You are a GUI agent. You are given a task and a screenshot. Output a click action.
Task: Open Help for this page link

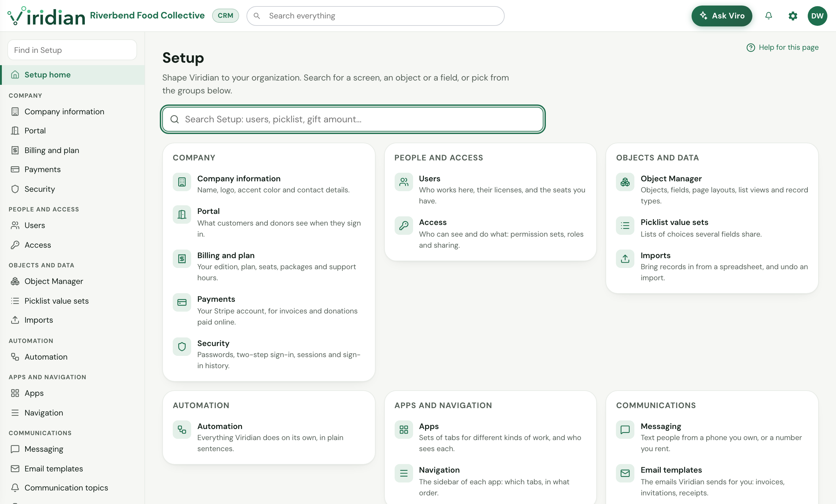point(783,48)
